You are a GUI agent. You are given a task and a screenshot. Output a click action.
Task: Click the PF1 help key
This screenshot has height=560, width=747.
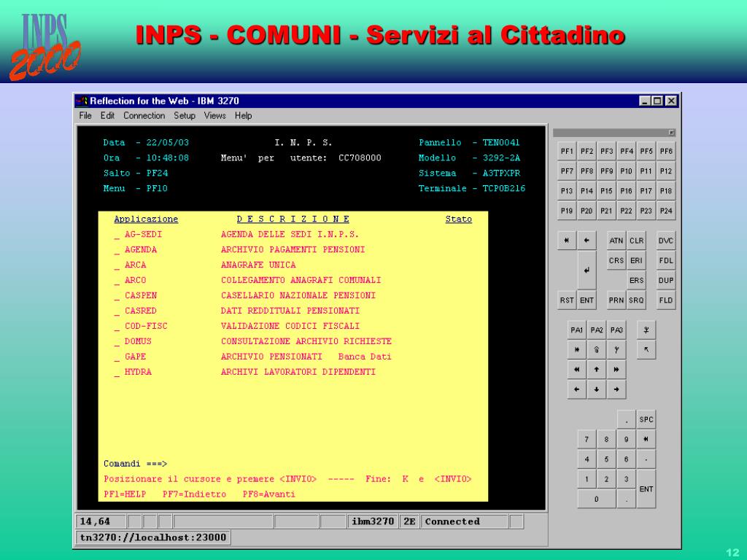click(x=566, y=152)
